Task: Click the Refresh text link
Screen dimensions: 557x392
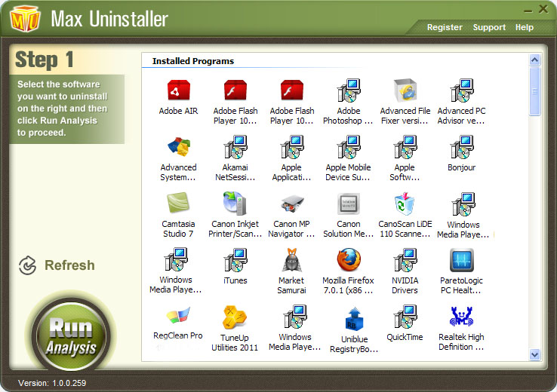Action: 69,265
